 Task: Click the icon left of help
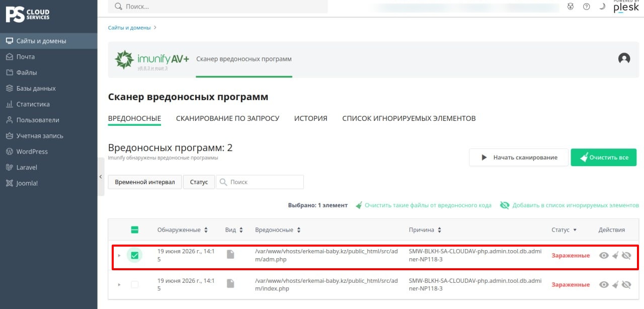click(x=570, y=7)
